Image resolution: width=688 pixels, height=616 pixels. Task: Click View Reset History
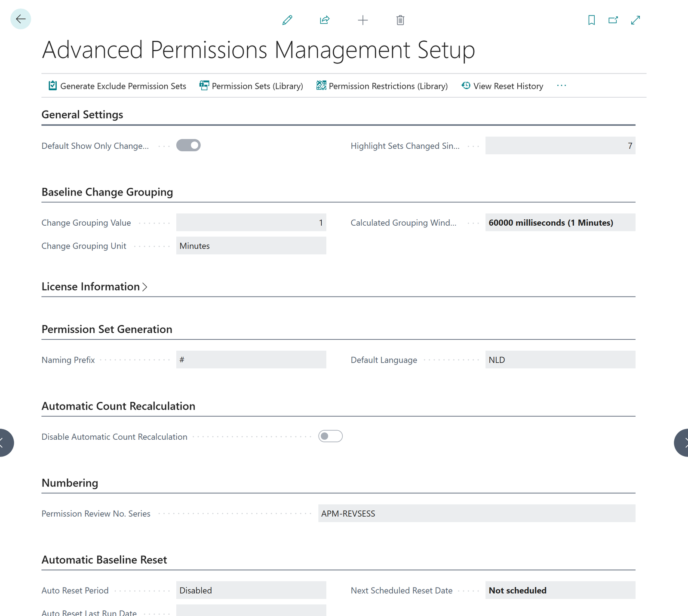[502, 86]
